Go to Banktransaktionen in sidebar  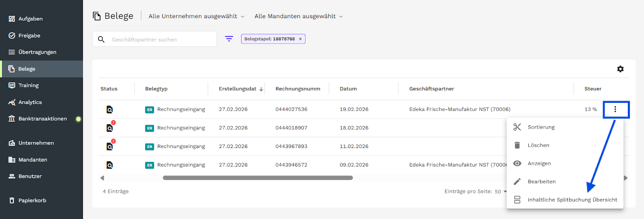point(42,119)
